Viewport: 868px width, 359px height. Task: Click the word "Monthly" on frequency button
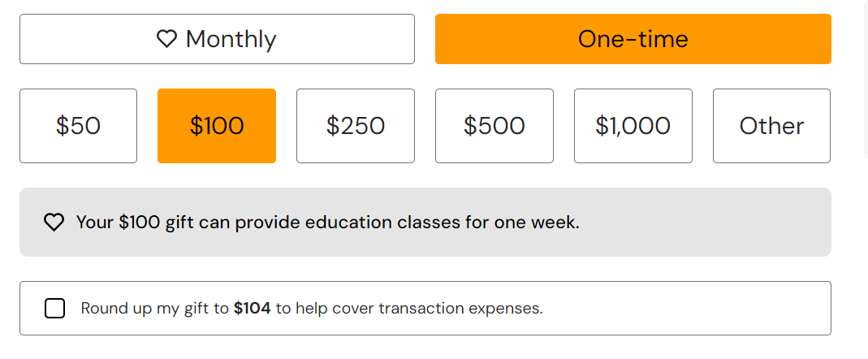(231, 39)
